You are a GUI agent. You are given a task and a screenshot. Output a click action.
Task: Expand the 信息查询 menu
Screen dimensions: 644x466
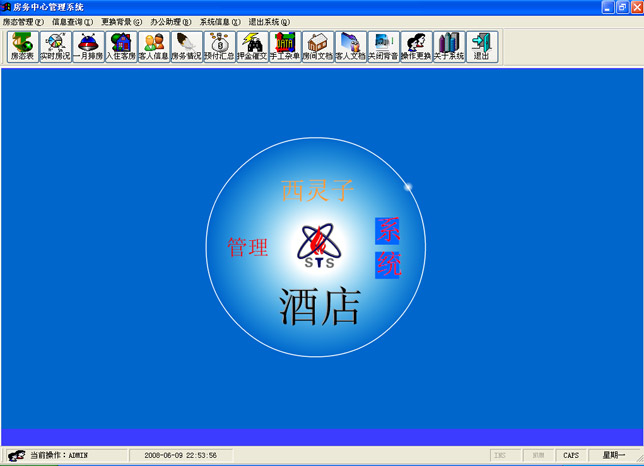click(x=72, y=21)
